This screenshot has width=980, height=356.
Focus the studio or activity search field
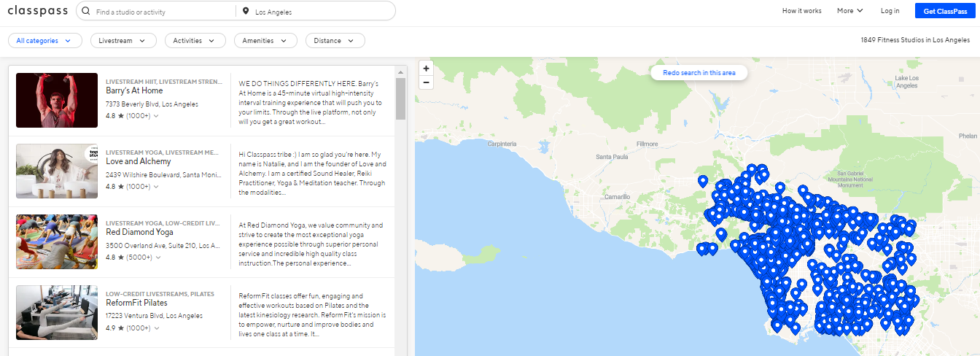(160, 12)
